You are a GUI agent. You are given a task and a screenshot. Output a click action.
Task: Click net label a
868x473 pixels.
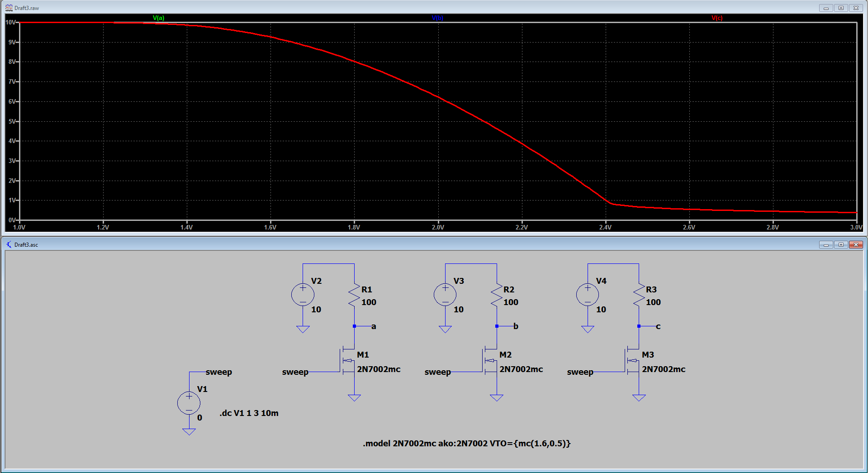pos(374,326)
